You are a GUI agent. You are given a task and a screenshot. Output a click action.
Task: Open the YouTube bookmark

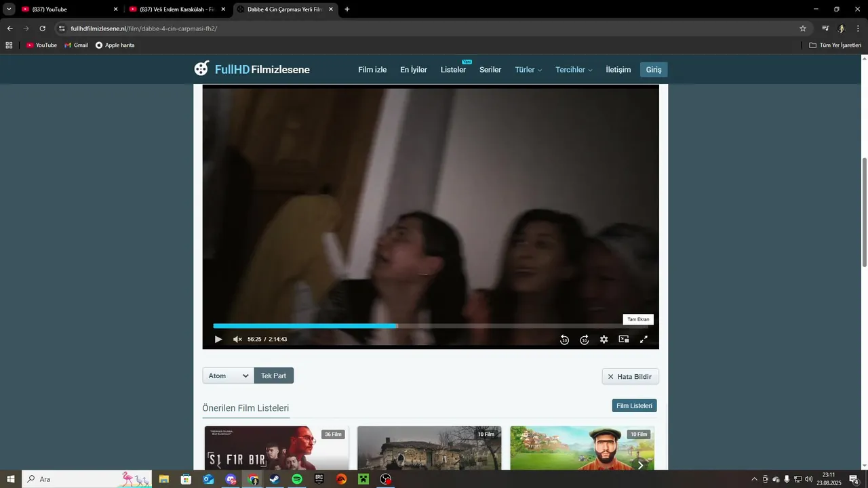[41, 45]
